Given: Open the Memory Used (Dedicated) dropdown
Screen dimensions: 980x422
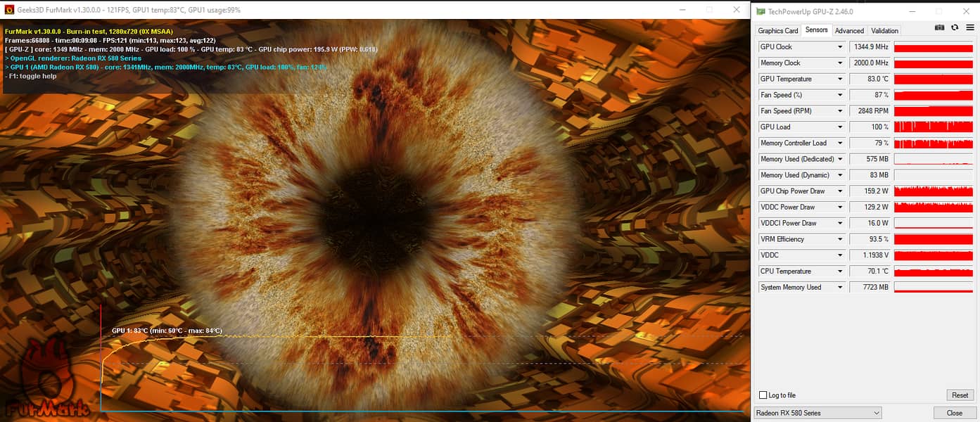Looking at the screenshot, I should [839, 160].
